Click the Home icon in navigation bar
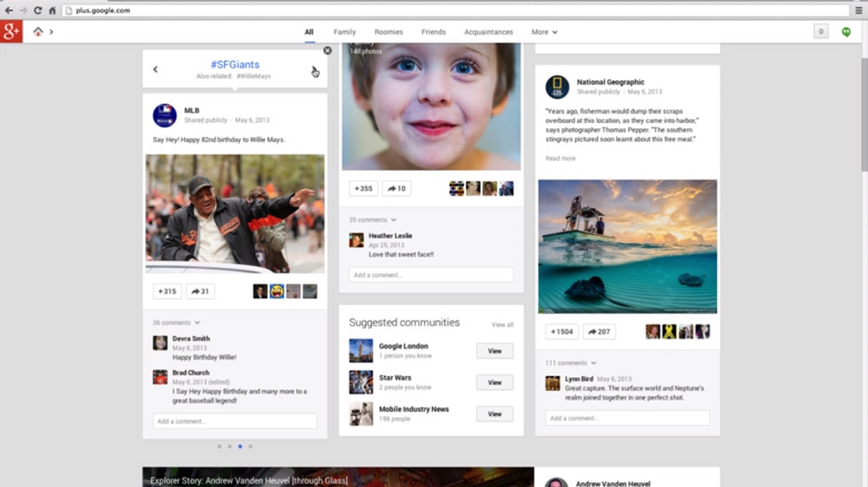 38,32
